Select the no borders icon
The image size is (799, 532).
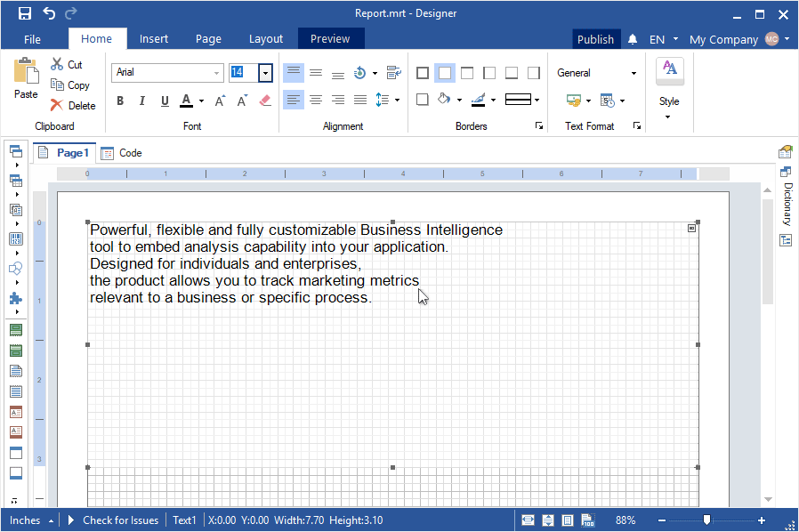point(445,73)
